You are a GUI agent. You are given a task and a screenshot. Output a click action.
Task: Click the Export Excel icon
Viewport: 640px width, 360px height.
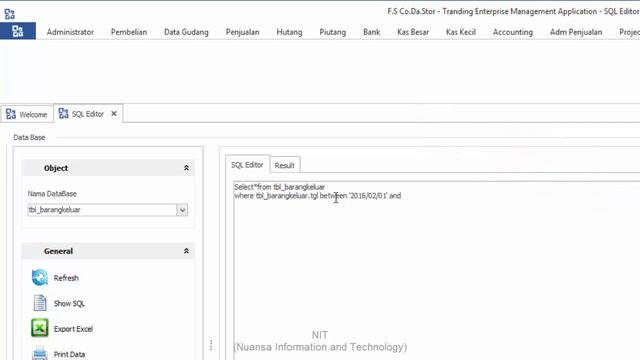click(x=40, y=328)
